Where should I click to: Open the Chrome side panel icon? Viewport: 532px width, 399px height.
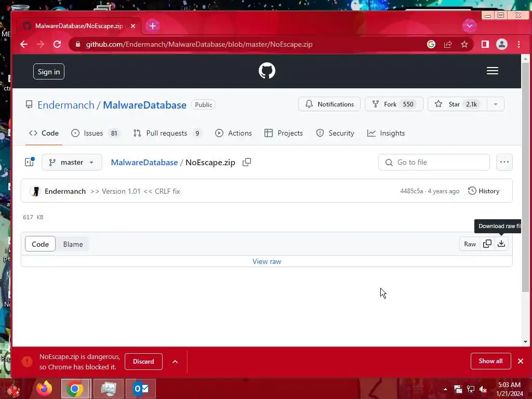(x=485, y=45)
